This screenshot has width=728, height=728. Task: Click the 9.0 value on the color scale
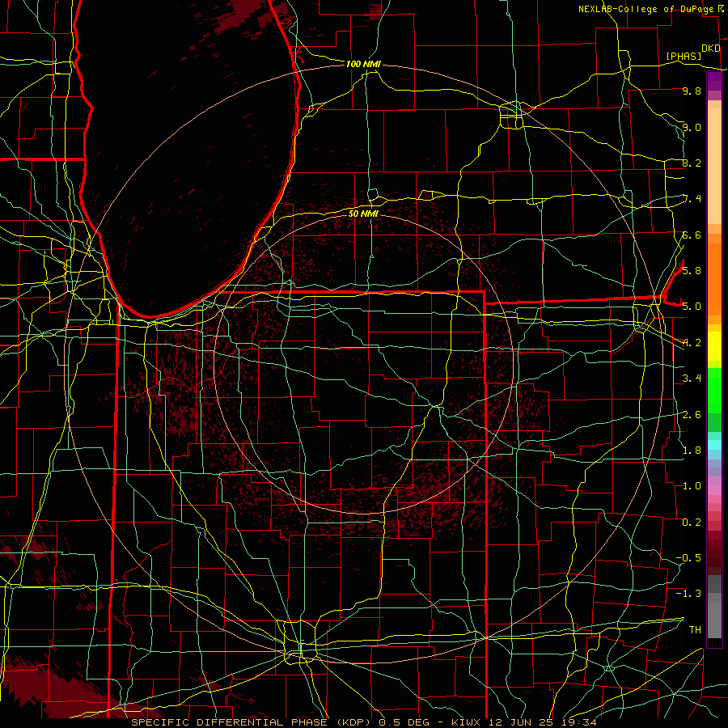(x=692, y=127)
